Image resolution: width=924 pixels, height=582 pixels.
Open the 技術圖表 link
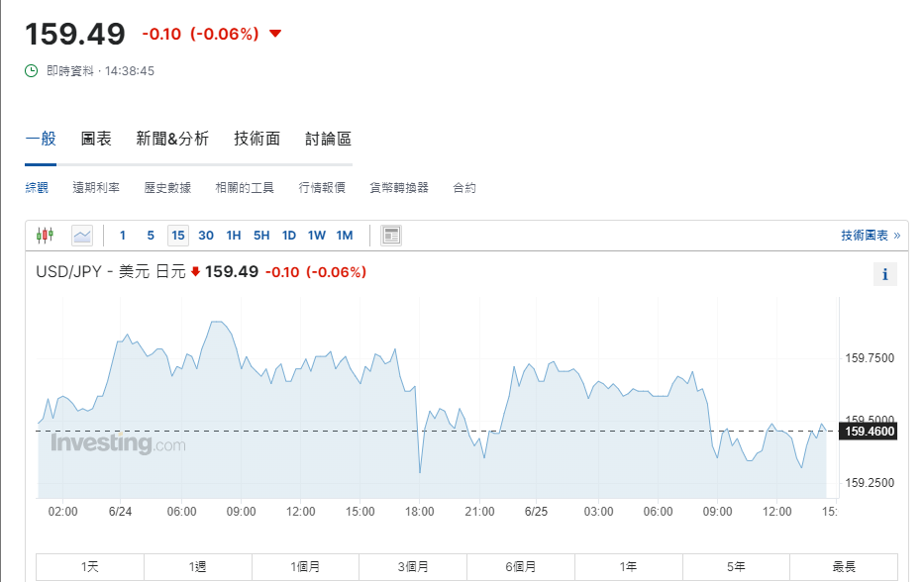point(870,236)
